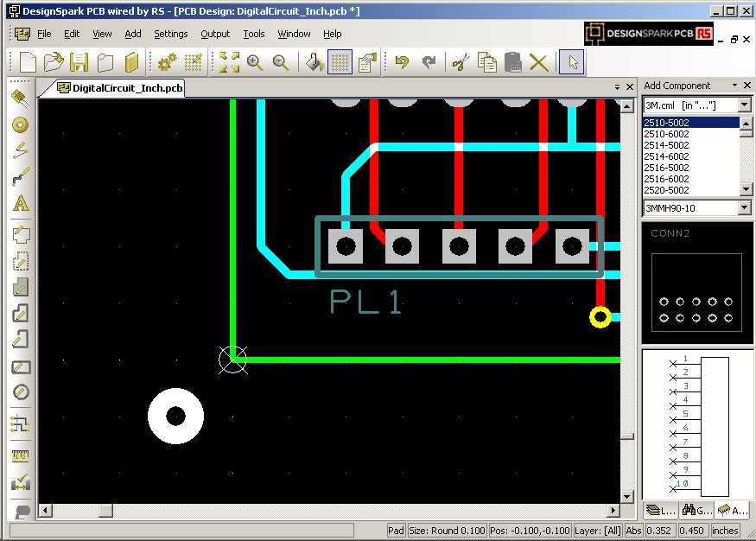Toggle the grid display button
The height and width of the screenshot is (541, 756).
(x=340, y=62)
